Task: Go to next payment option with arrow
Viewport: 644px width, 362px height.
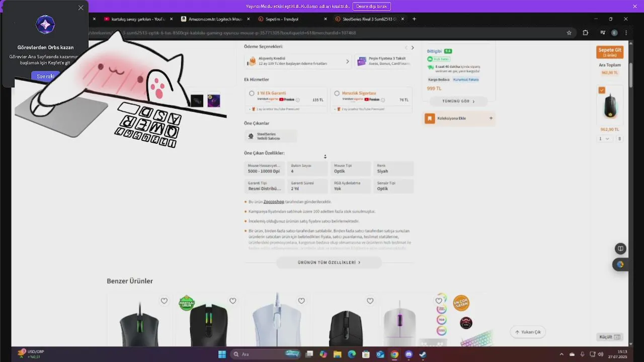Action: tap(413, 48)
